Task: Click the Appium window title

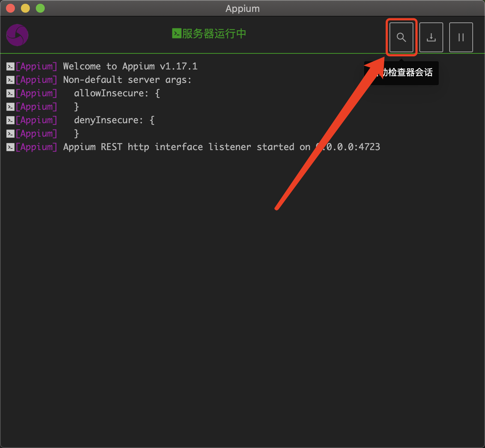Action: click(242, 9)
